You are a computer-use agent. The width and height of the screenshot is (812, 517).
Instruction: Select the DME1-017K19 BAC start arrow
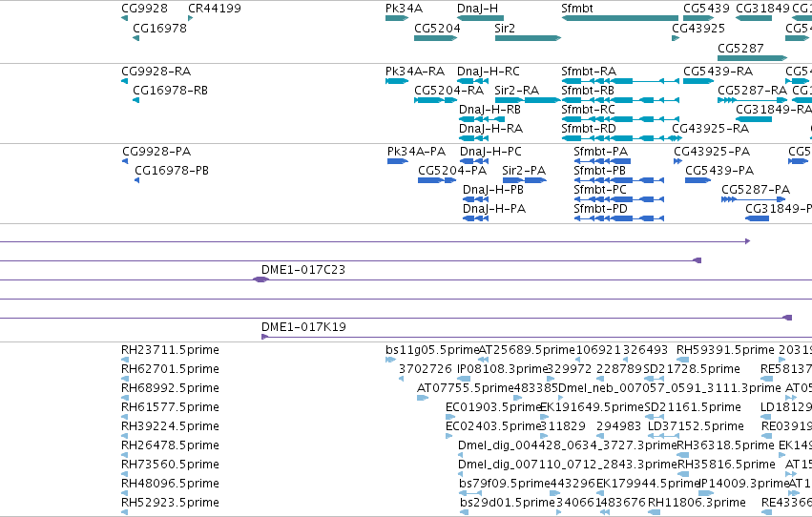[x=264, y=337]
